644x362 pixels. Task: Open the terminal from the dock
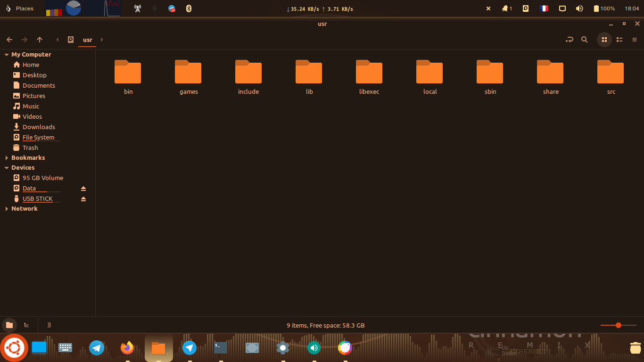coord(221,348)
